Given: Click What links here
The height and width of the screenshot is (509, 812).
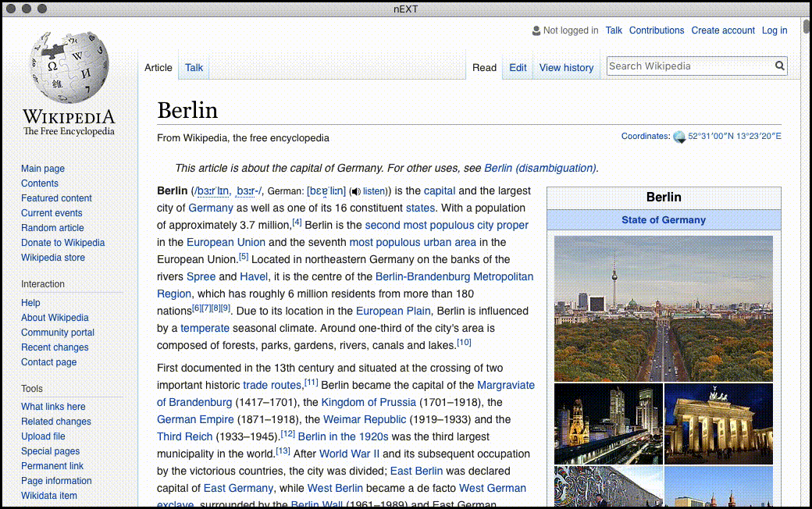Looking at the screenshot, I should coord(53,407).
